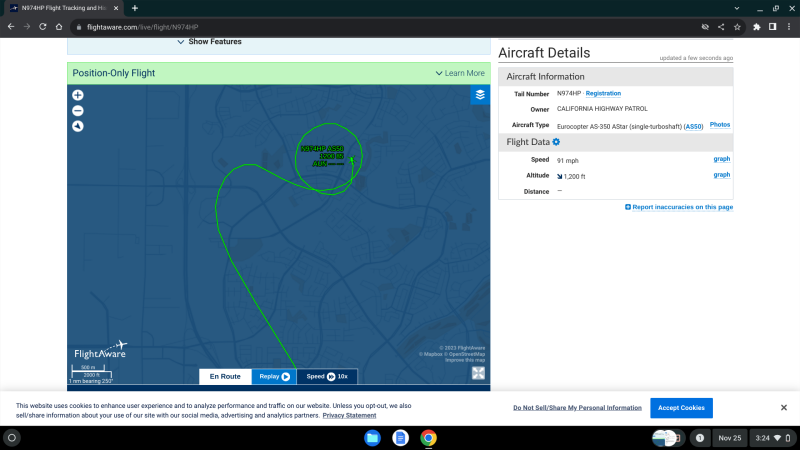
Task: Click the 91 mph speed value
Action: click(567, 161)
